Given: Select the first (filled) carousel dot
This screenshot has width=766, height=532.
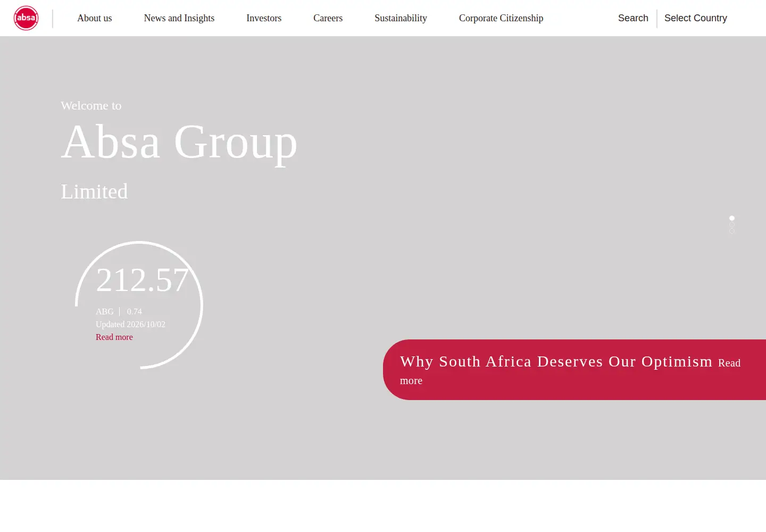Looking at the screenshot, I should tap(732, 218).
